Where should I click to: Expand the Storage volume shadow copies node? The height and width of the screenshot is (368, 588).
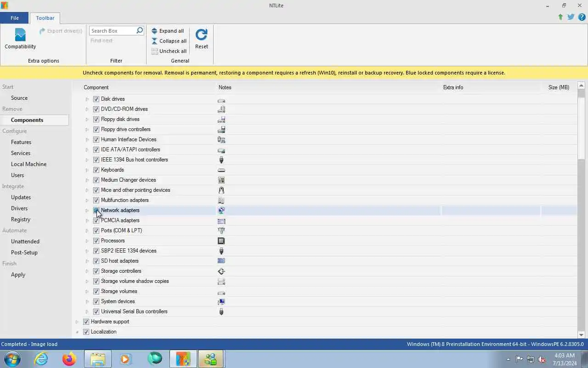(87, 281)
